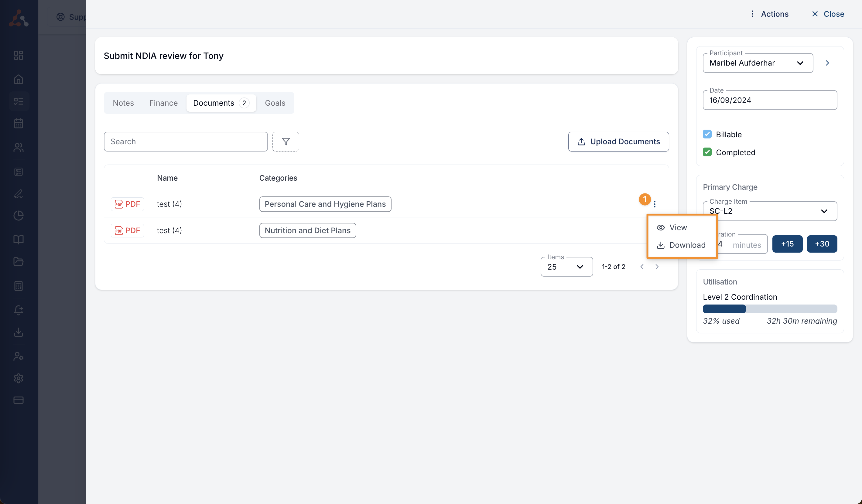Add 15 minutes with +15 button
The image size is (862, 504).
(x=787, y=244)
